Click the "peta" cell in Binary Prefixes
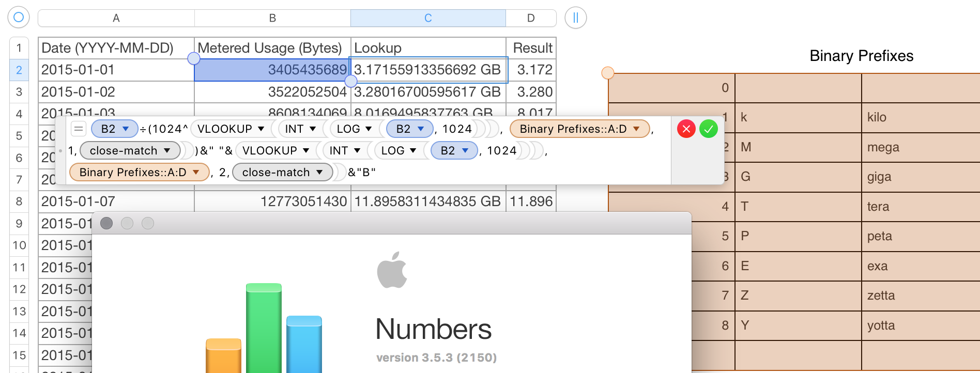 [921, 236]
